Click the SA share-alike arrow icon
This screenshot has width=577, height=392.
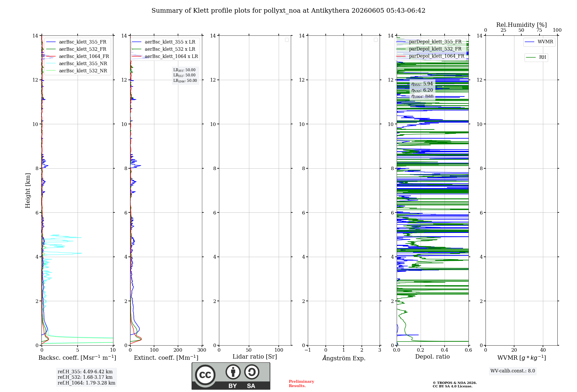coord(252,372)
